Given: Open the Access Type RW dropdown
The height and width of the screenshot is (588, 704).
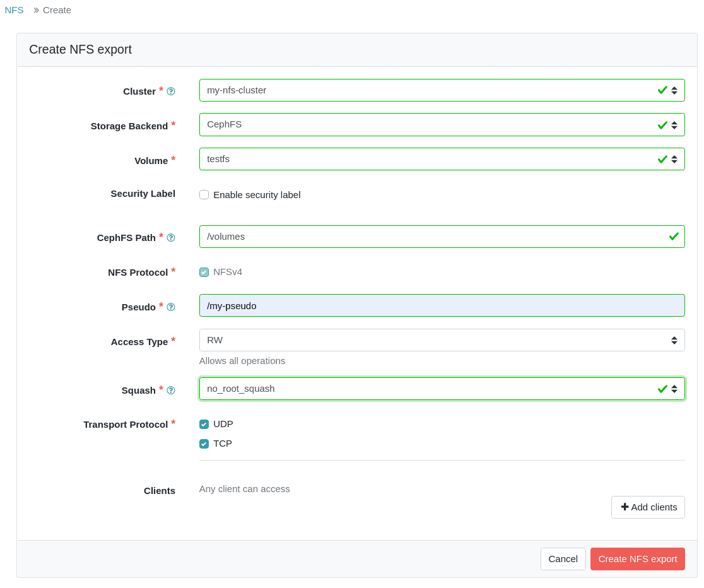Looking at the screenshot, I should coord(442,340).
